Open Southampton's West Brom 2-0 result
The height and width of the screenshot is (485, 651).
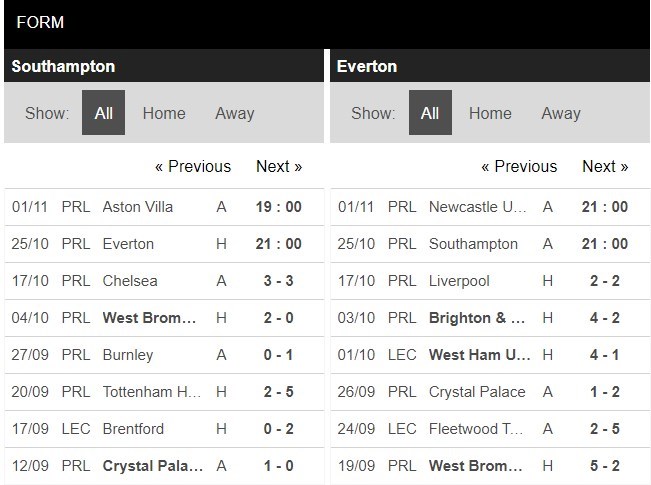pos(164,318)
